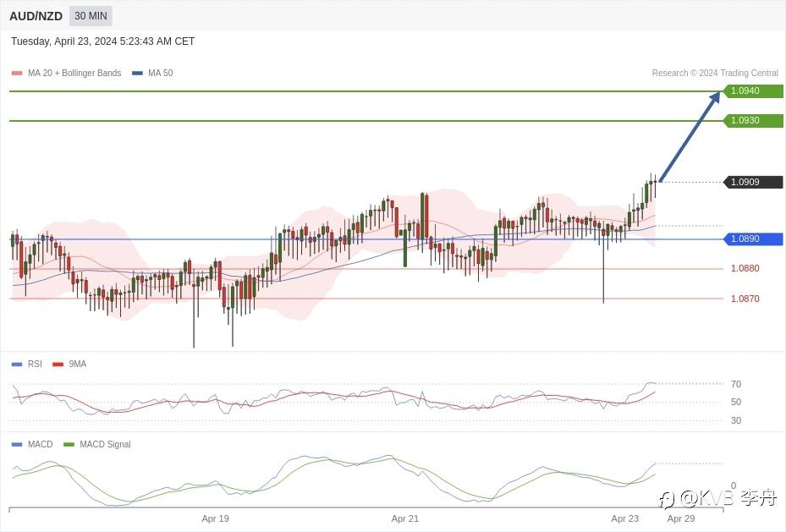Click the RSI legend swatch
Screen dimensions: 786x532
coord(17,365)
